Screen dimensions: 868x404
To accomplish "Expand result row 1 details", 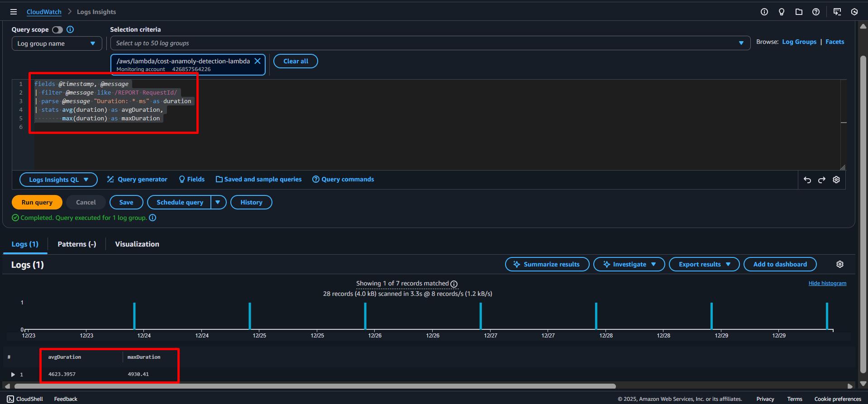I will coord(13,374).
